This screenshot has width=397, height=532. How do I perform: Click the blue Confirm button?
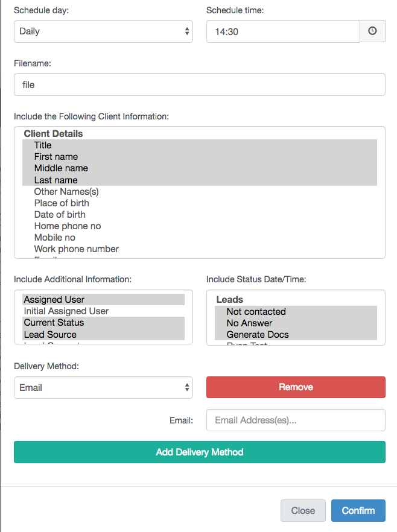[358, 510]
